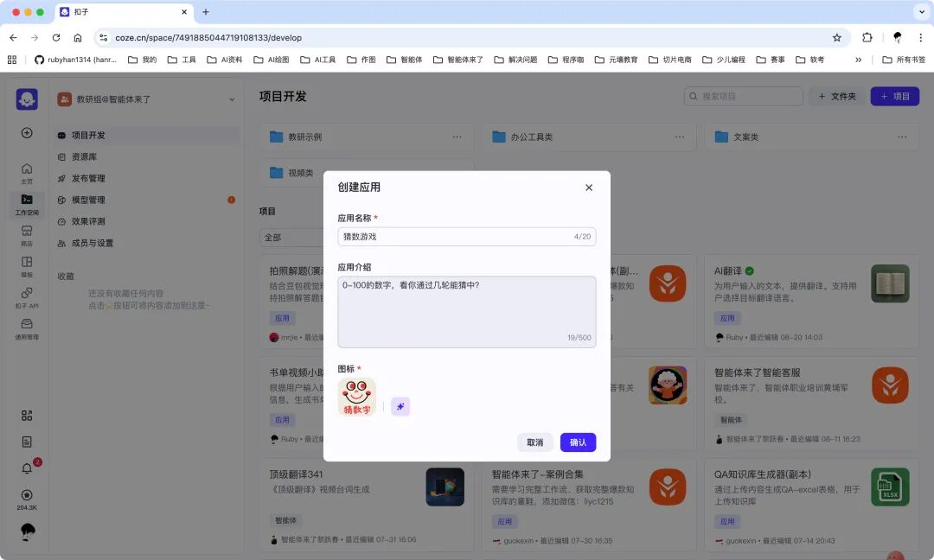Click the browser address bar URL

coord(208,37)
